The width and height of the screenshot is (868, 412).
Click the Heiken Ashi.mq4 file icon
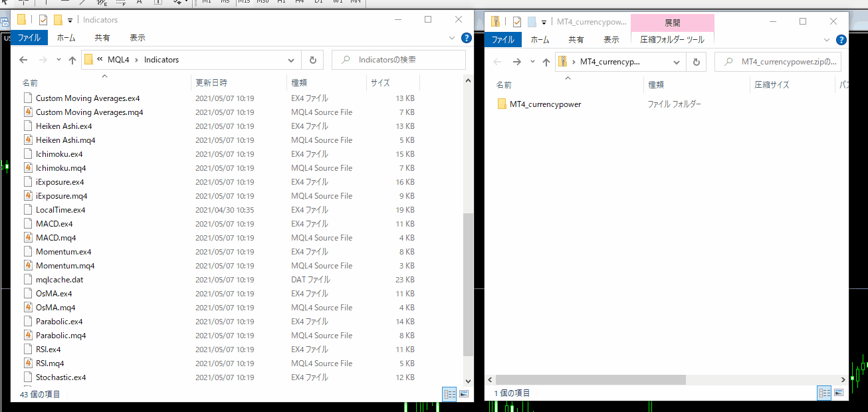(x=28, y=140)
